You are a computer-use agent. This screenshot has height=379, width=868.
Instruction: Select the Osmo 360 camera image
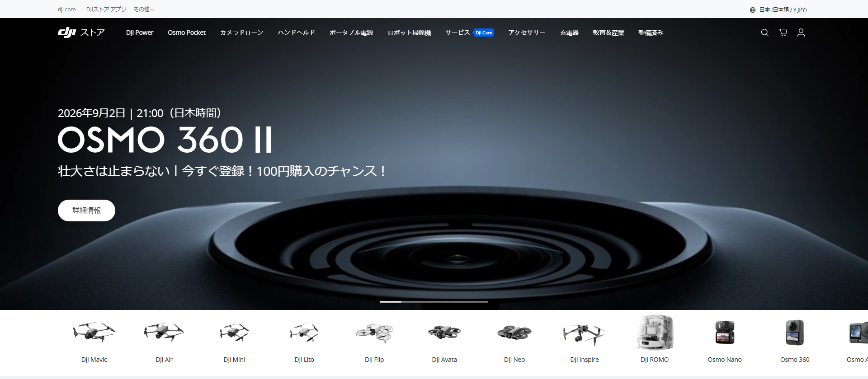pos(795,332)
